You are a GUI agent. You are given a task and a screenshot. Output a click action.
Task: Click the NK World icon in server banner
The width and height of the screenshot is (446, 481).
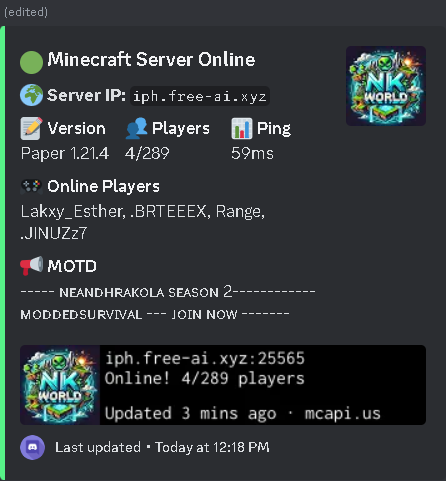[60, 385]
